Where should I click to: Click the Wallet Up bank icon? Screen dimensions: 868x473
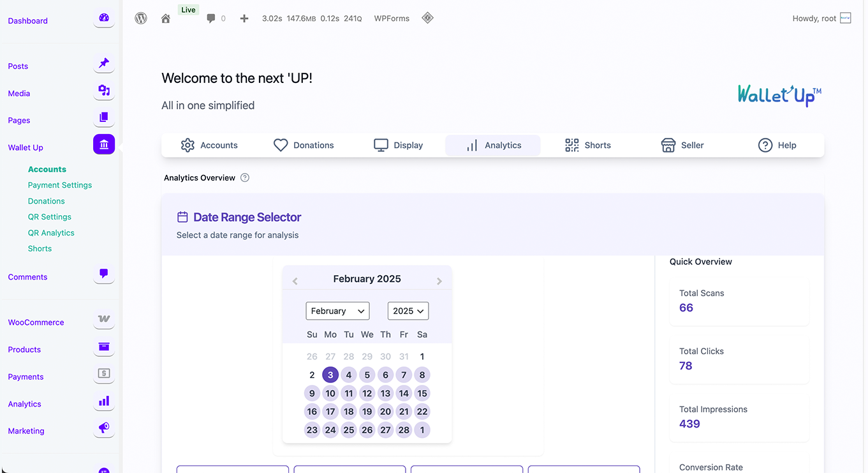pos(104,145)
